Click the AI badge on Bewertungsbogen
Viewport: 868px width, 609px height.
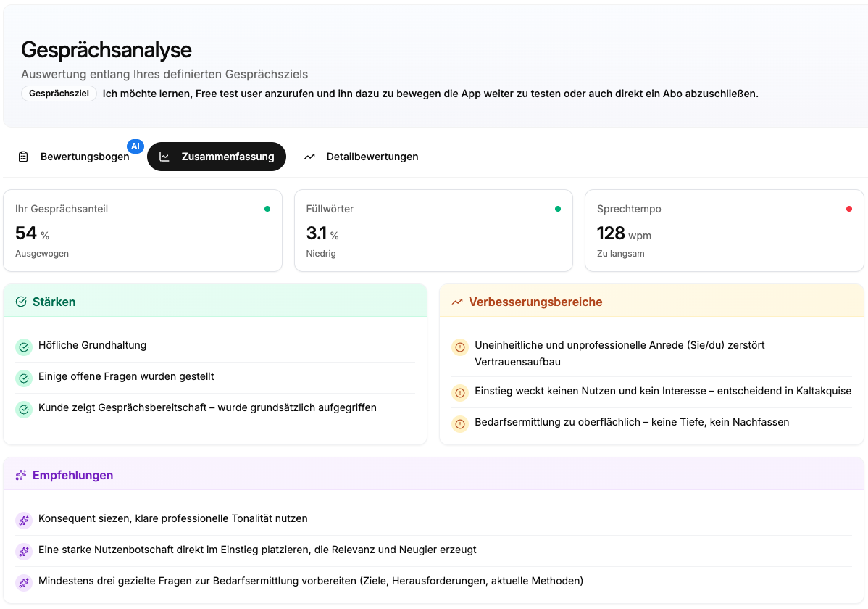point(135,146)
